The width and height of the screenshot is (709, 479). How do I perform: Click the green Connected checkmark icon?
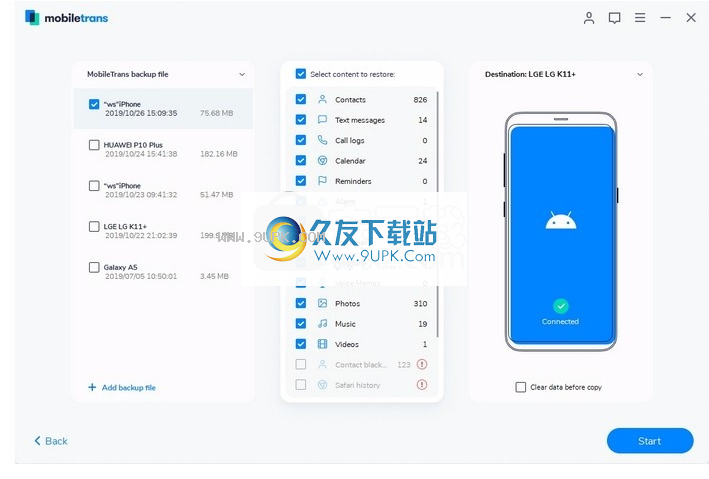pyautogui.click(x=561, y=306)
